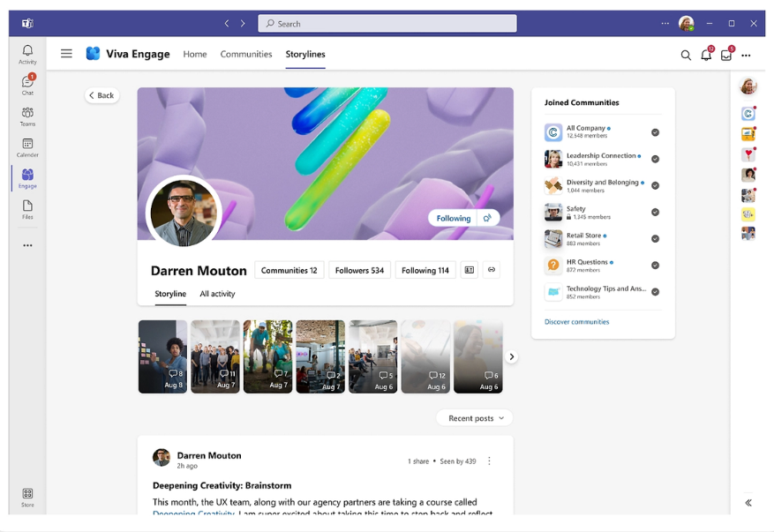Open the hamburger menu beside Viva Engage
Viewport: 774px width, 532px height.
[66, 54]
